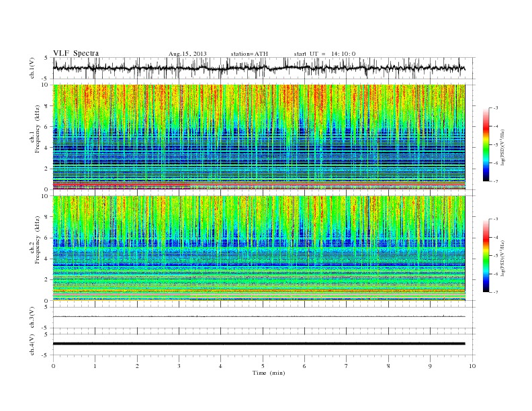
Task: Click the time axis tick label '3'
Action: tap(179, 366)
